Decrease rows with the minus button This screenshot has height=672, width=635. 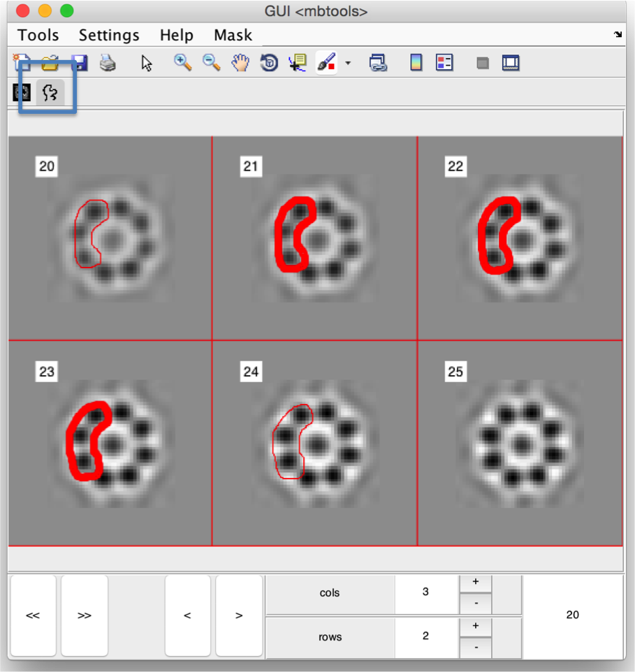(x=476, y=648)
